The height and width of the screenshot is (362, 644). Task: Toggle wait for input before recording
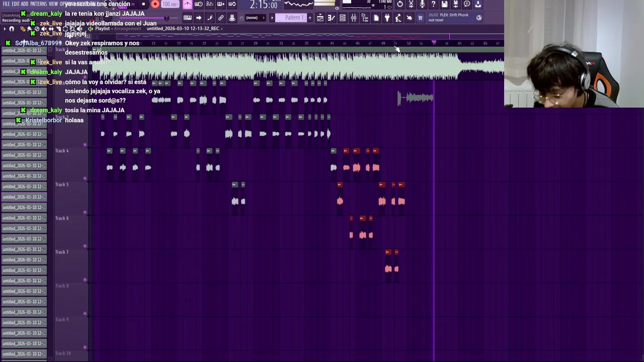coord(198,4)
